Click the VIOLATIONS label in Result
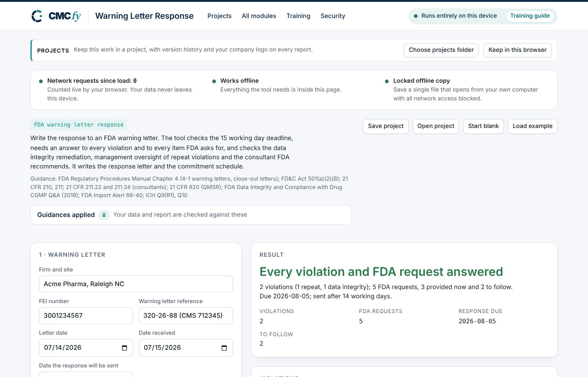Screen dimensions: 588x377 coord(277,311)
